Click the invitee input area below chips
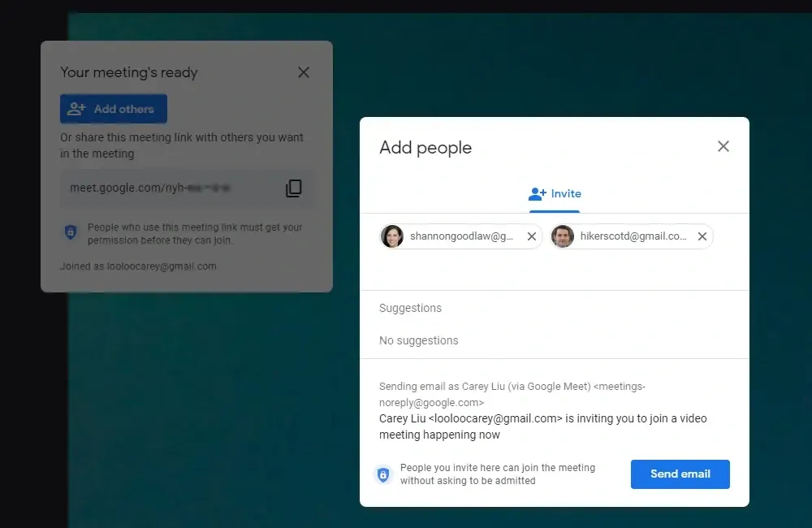The width and height of the screenshot is (812, 528). (554, 270)
